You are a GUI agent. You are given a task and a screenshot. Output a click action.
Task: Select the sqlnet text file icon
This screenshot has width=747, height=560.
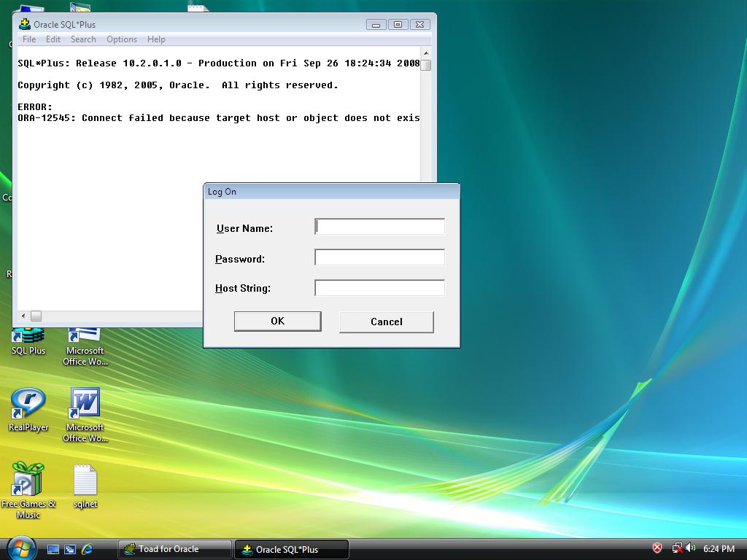pos(85,483)
